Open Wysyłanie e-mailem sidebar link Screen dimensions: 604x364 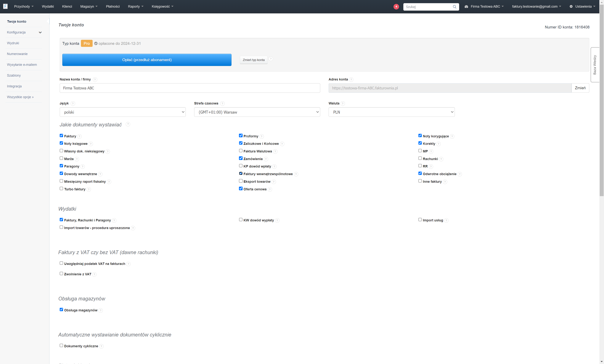(x=22, y=65)
